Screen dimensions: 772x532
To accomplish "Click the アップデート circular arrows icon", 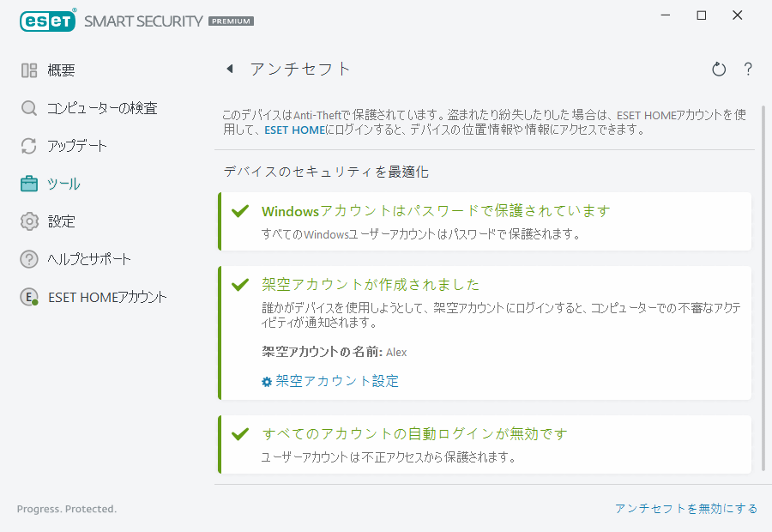I will click(x=28, y=146).
